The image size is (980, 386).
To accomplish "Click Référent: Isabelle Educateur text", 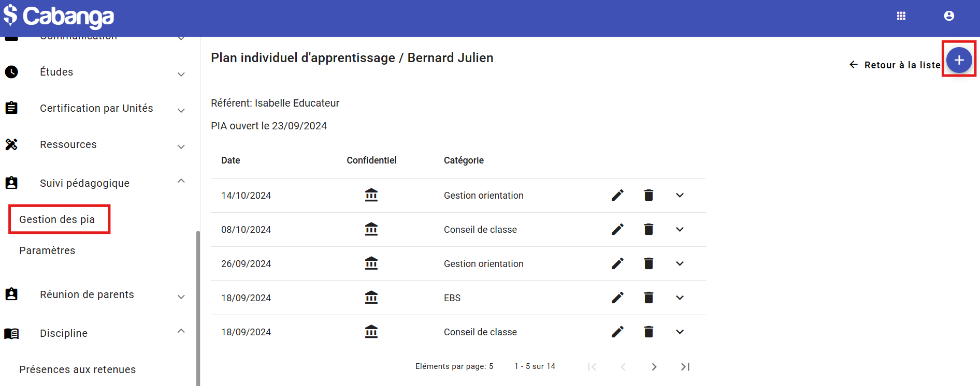I will [x=275, y=103].
